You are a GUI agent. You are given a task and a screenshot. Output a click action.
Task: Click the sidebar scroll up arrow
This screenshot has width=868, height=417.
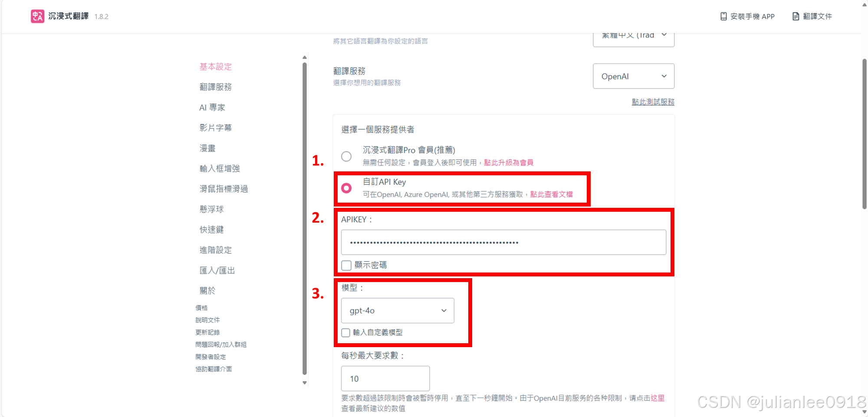coord(305,57)
